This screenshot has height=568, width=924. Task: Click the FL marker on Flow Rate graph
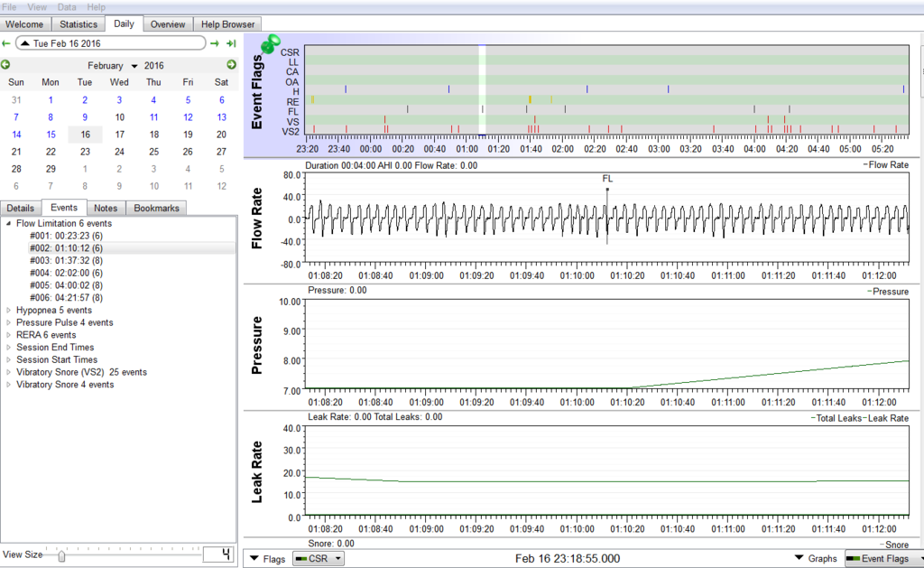tap(607, 180)
